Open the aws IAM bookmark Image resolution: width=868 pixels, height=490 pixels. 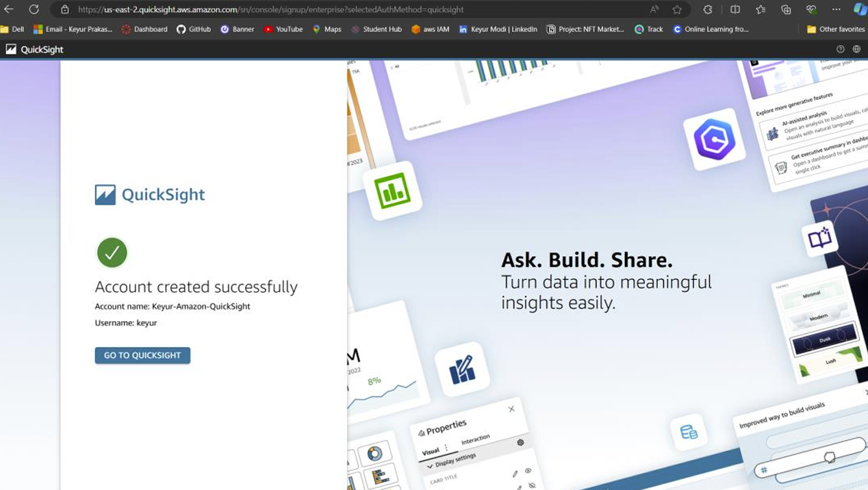[x=431, y=29]
